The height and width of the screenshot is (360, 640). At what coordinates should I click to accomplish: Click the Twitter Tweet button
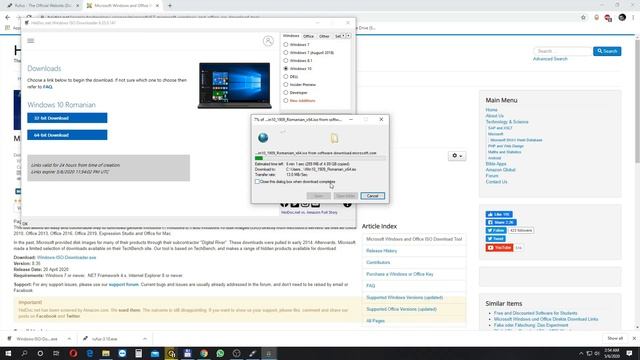click(496, 239)
